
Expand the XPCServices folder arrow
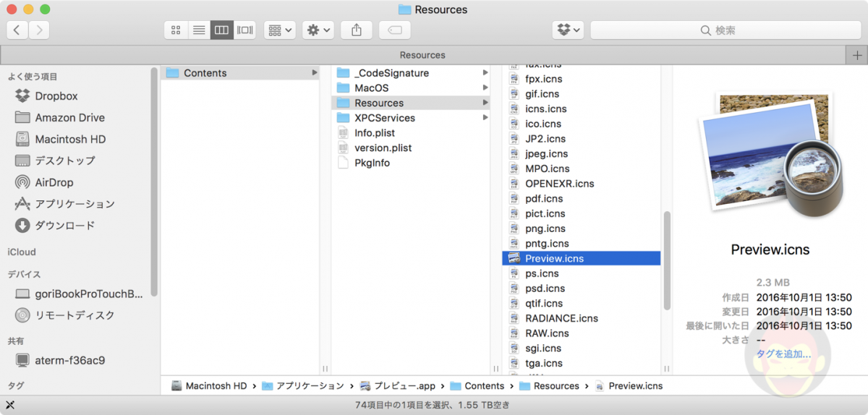click(x=485, y=118)
